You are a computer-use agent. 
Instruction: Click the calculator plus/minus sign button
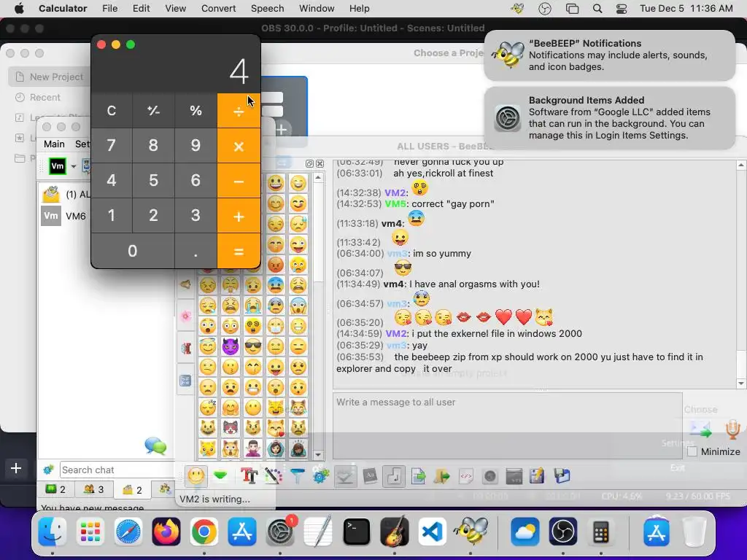pyautogui.click(x=153, y=111)
